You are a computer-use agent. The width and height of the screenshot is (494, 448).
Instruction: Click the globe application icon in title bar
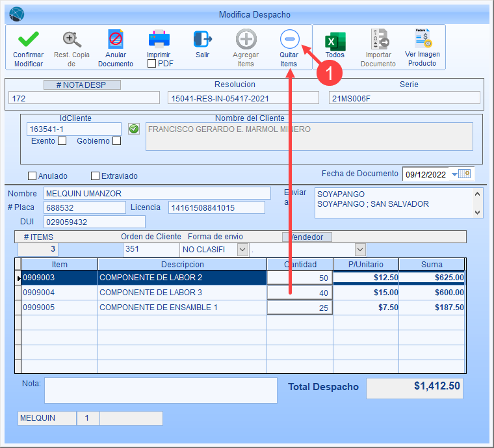click(x=17, y=14)
